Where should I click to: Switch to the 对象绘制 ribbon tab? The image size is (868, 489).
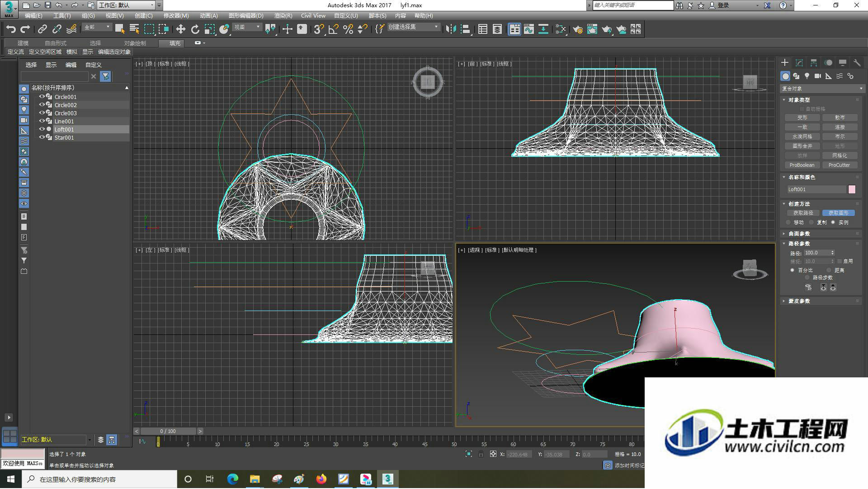pos(135,43)
